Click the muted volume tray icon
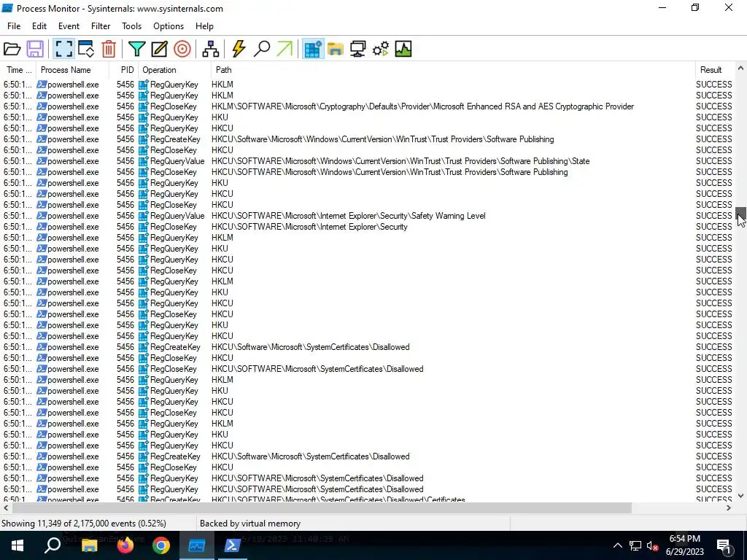Image resolution: width=747 pixels, height=560 pixels. tap(653, 545)
